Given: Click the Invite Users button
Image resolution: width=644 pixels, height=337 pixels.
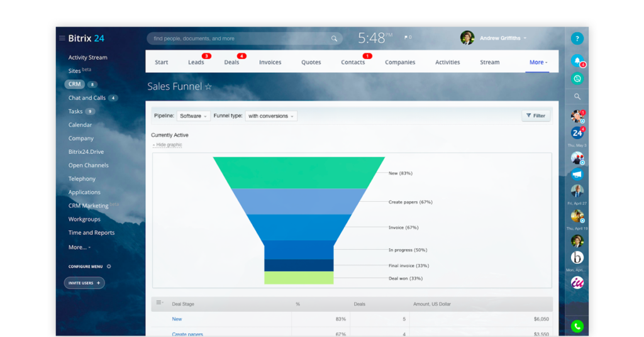Looking at the screenshot, I should click(x=84, y=283).
